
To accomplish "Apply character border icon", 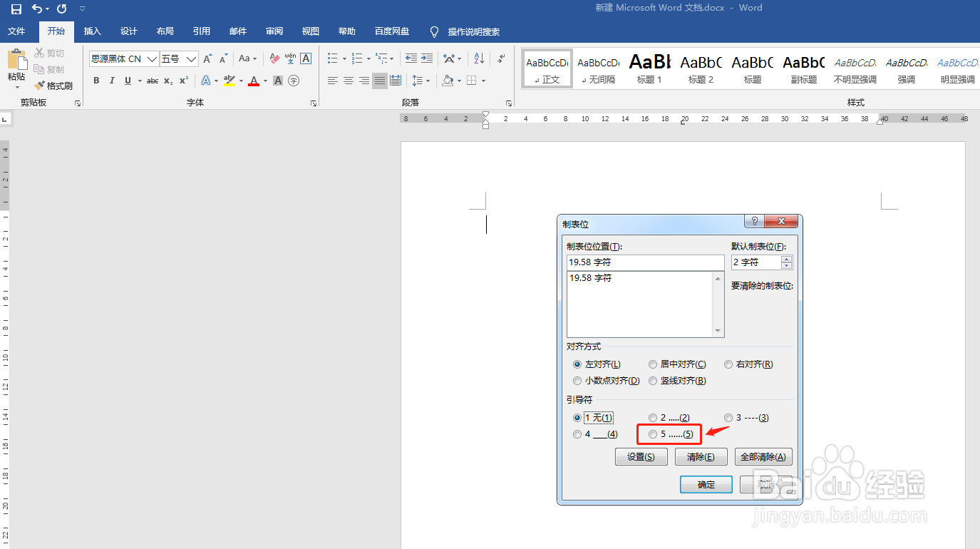I will [306, 58].
